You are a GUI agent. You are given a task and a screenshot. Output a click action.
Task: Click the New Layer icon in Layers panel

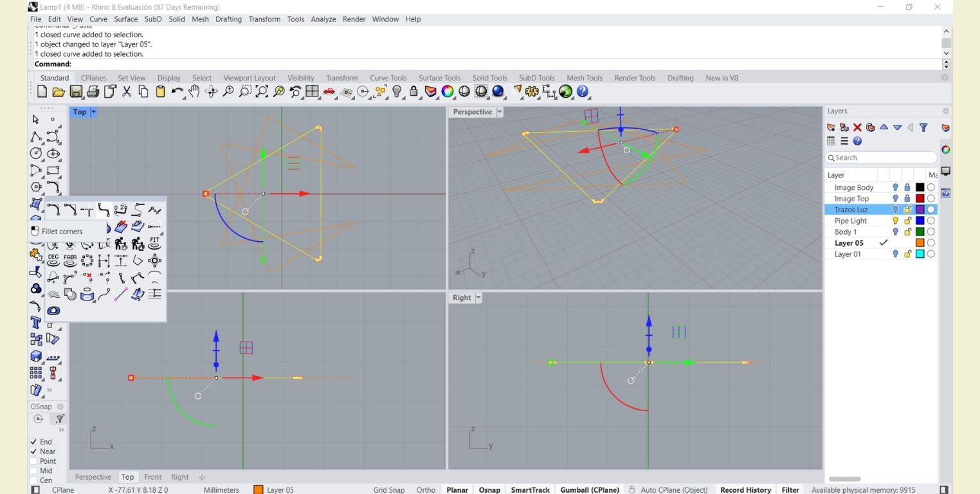831,127
